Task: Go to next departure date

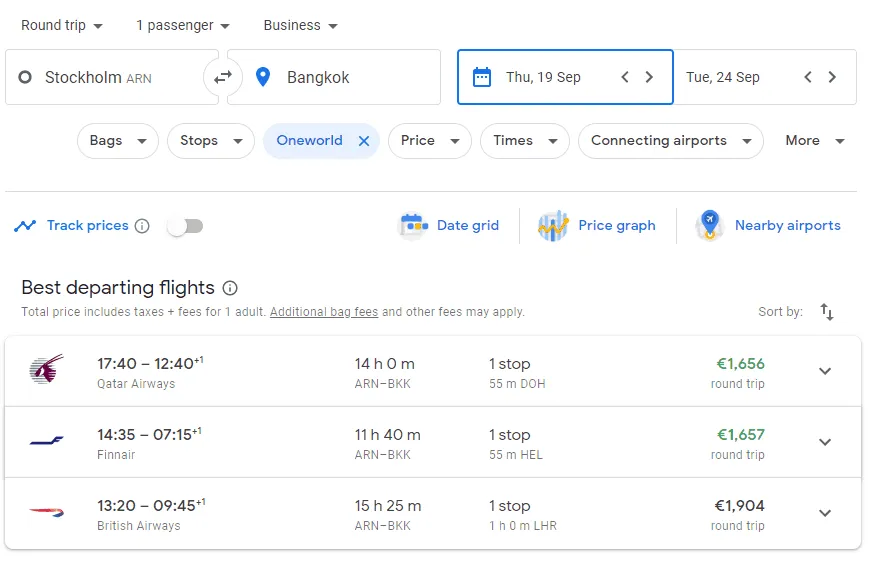Action: pyautogui.click(x=650, y=77)
